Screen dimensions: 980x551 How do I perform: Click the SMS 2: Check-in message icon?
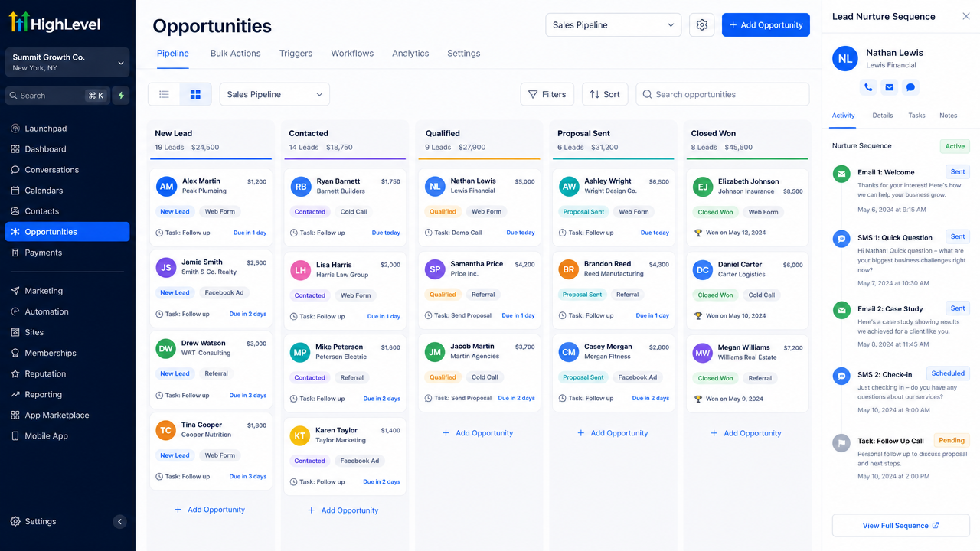pos(841,376)
